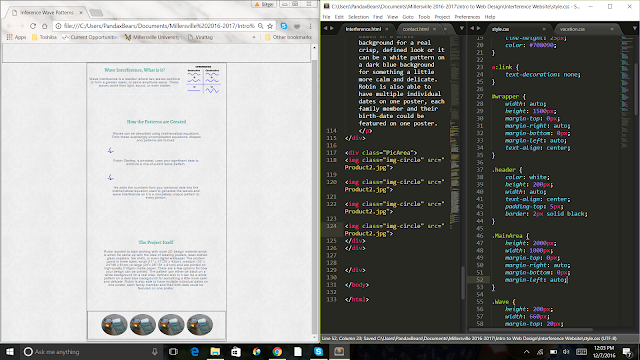Open the Current Opportunities bookmark
Viewport: 640px width, 360px height.
(x=89, y=37)
